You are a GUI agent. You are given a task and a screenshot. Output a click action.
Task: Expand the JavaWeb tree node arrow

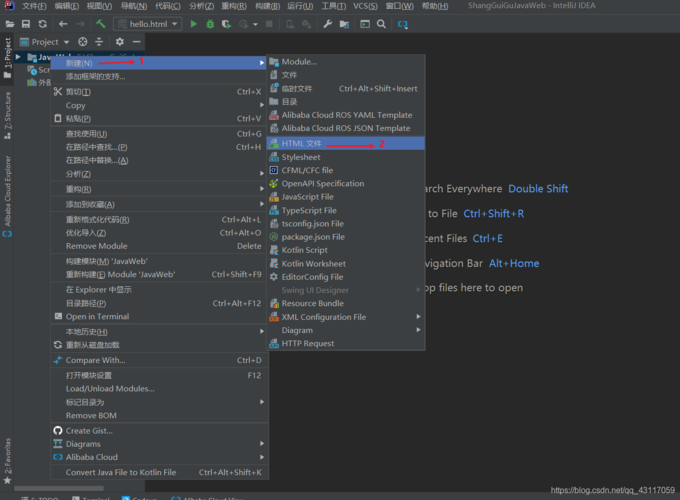(x=18, y=57)
